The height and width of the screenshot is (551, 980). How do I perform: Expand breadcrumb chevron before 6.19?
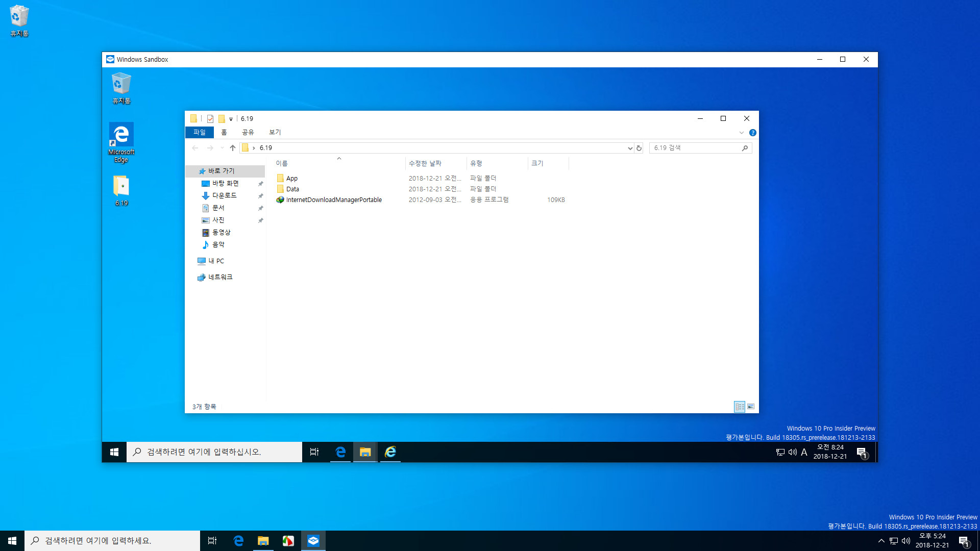point(254,148)
